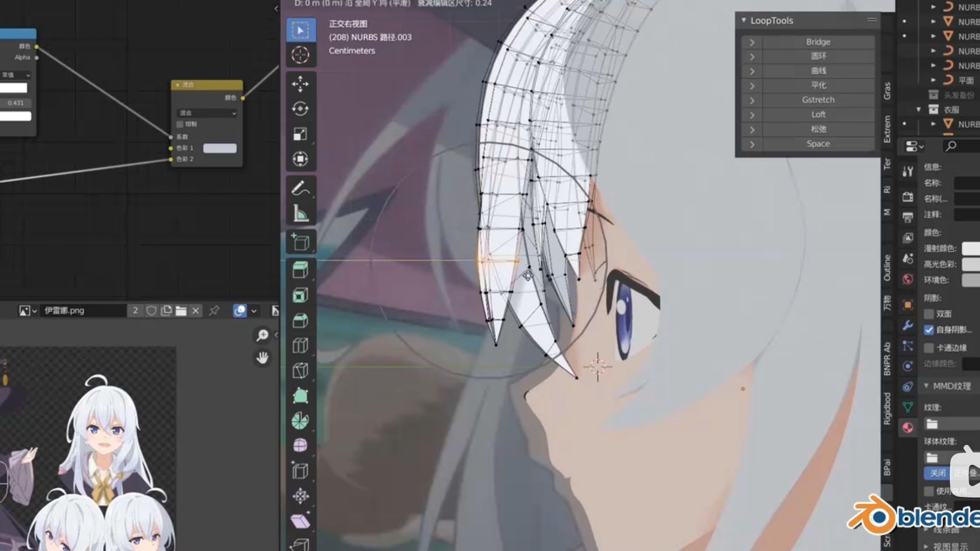Select the Spin tool
This screenshot has height=551, width=980.
[300, 421]
